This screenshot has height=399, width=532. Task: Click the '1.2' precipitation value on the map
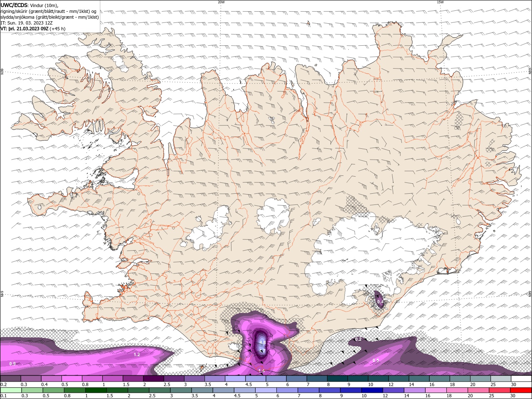pos(137,355)
